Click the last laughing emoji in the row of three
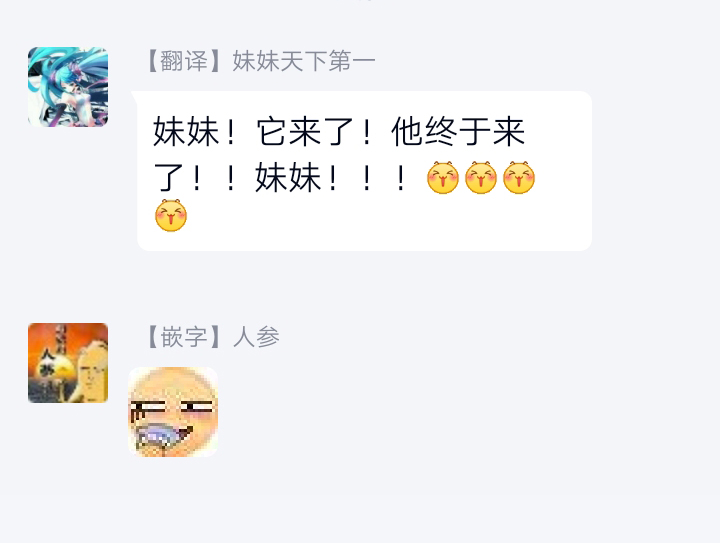This screenshot has width=720, height=543. (x=519, y=177)
